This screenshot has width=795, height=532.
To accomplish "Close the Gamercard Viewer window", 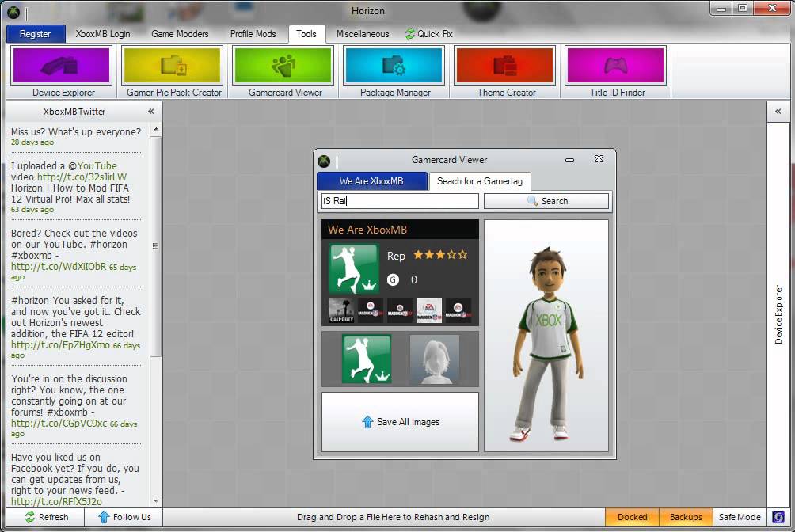I will [599, 159].
